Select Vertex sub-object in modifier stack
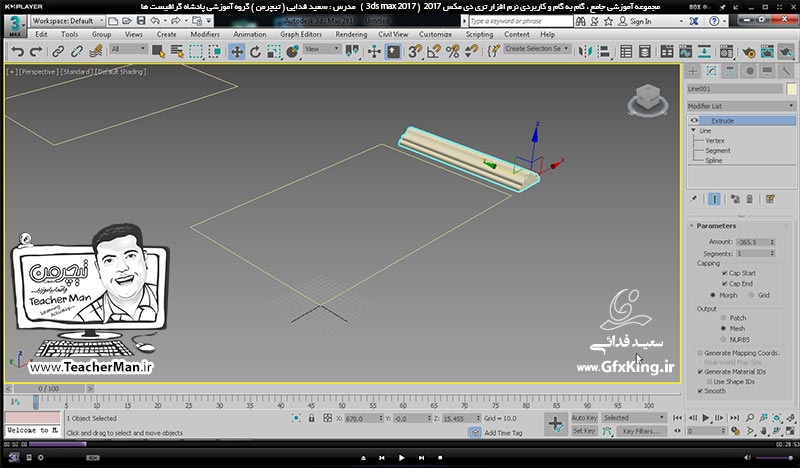This screenshot has height=468, width=800. [x=715, y=140]
